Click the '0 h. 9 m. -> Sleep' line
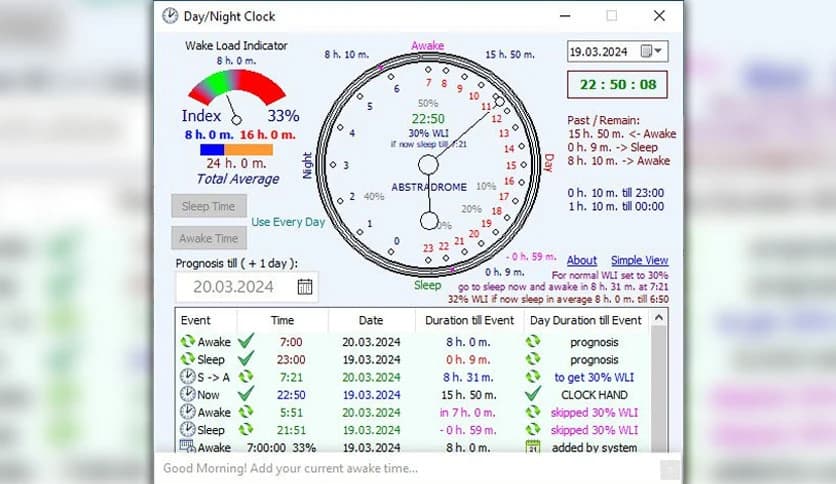Image resolution: width=836 pixels, height=484 pixels. [613, 147]
